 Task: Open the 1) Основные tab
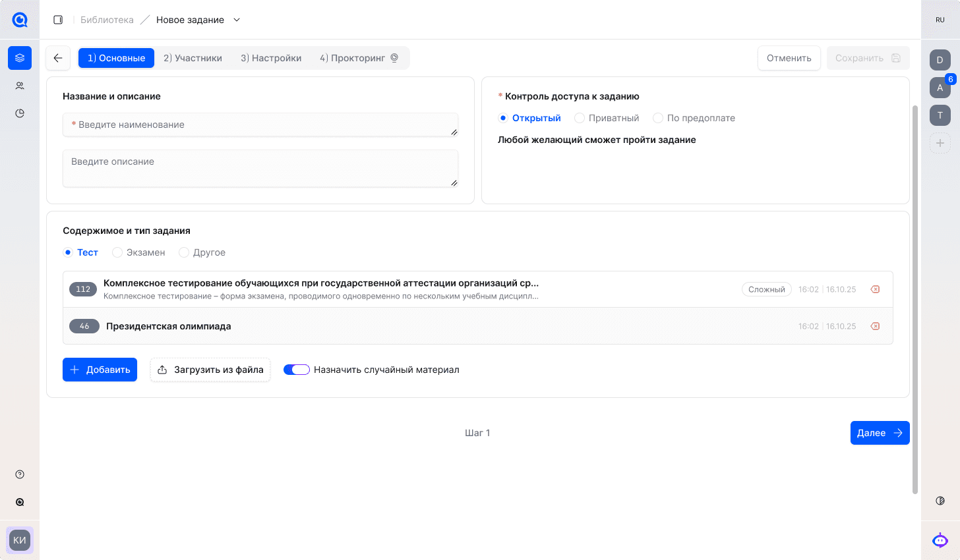click(116, 58)
